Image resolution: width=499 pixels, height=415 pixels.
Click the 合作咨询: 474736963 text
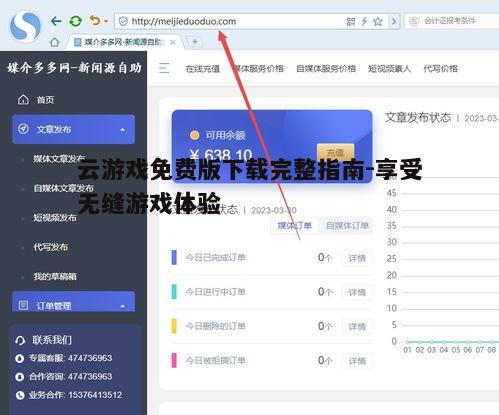[70, 376]
